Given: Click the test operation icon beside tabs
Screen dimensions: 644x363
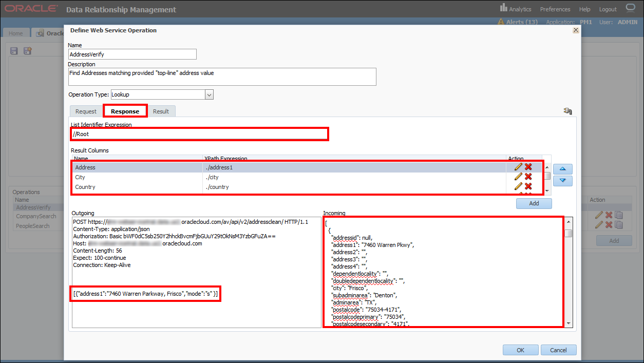Looking at the screenshot, I should pos(567,111).
